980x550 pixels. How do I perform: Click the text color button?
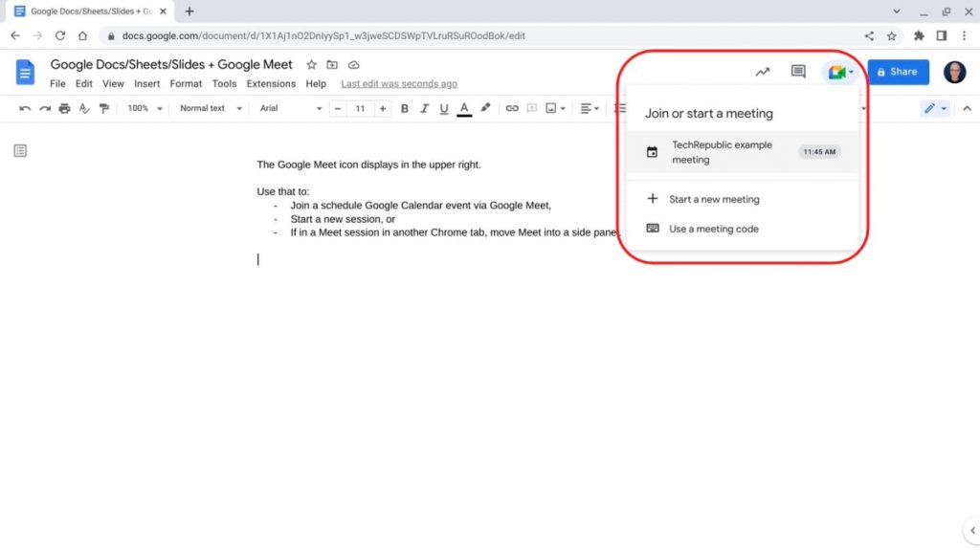click(464, 109)
